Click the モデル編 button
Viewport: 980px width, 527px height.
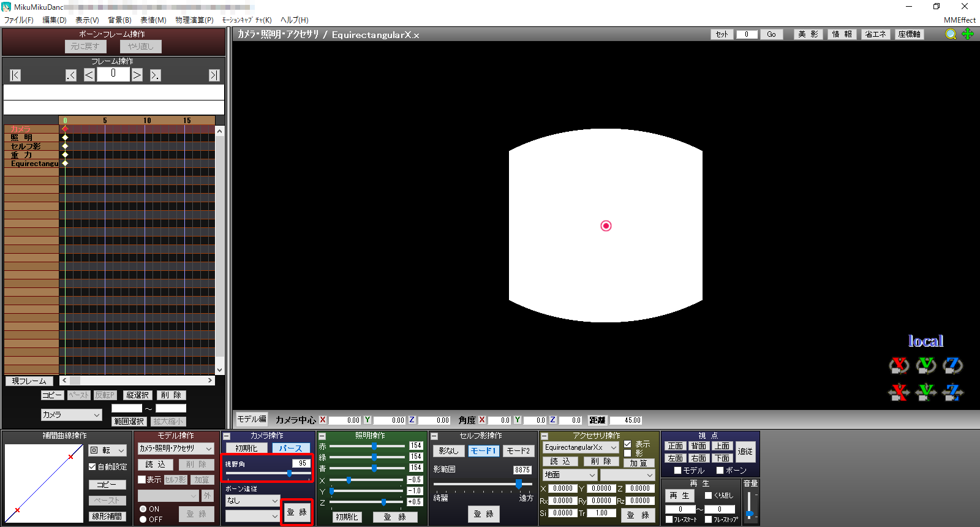pyautogui.click(x=252, y=419)
